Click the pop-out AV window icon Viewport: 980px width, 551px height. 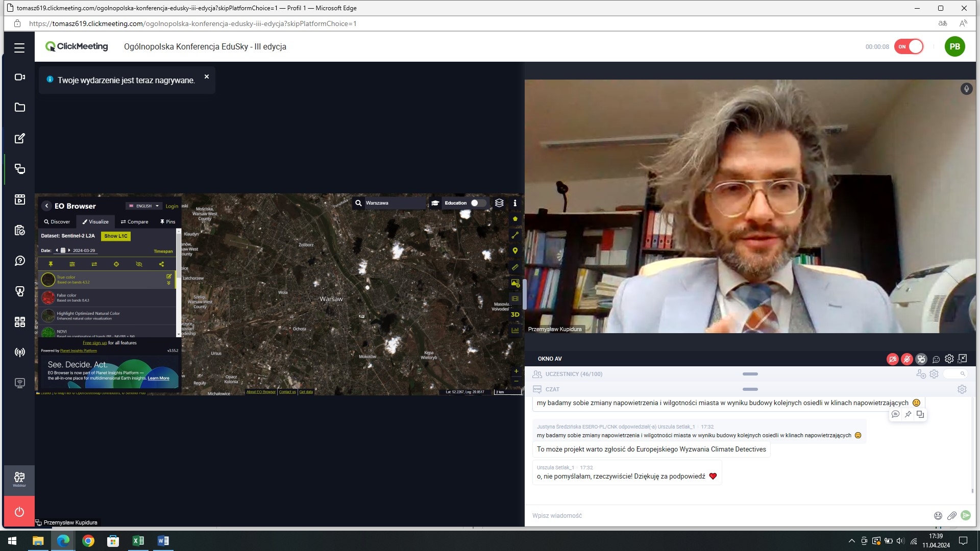pos(962,359)
